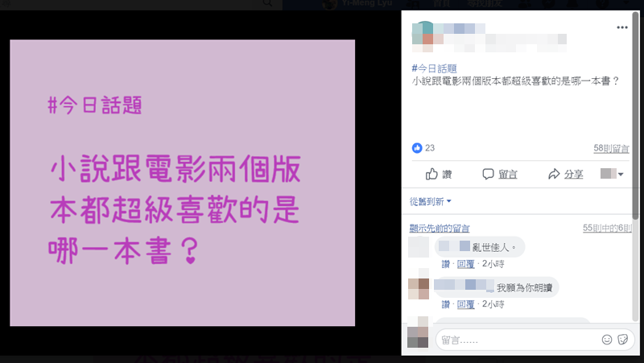Open the emoji picker in comment box
This screenshot has width=644, height=363.
(607, 340)
